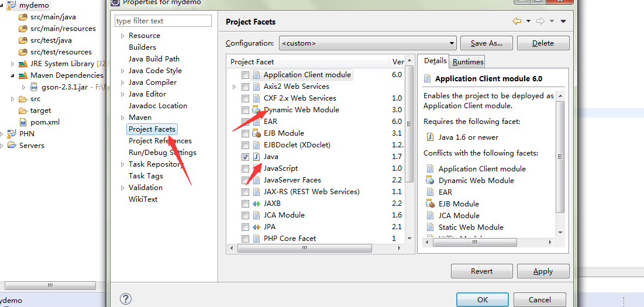Check the Axis2 Web Services facet

[245, 87]
